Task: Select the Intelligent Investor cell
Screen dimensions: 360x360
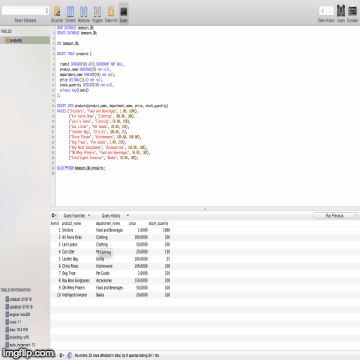Action: coord(75,295)
